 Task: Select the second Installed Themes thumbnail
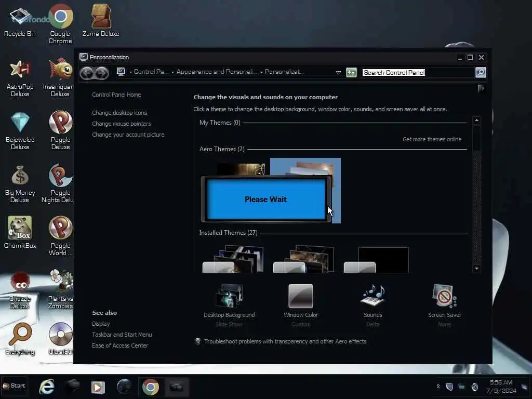(303, 260)
